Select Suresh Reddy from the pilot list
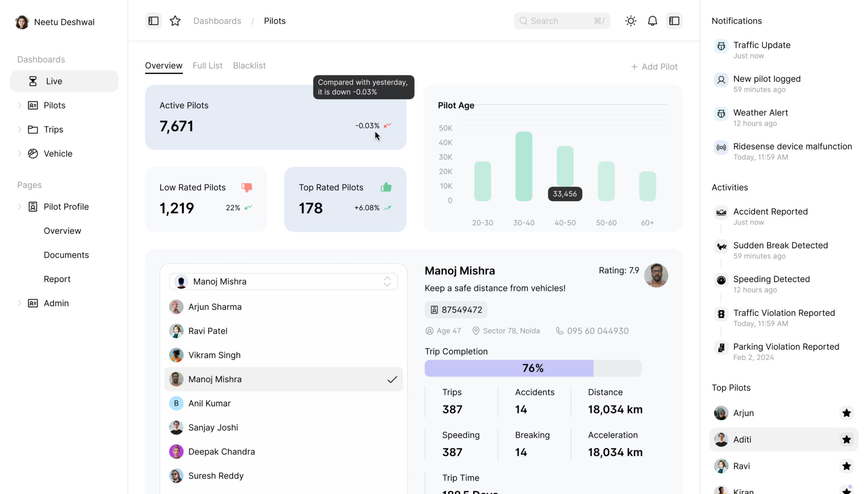The height and width of the screenshot is (494, 868). [283, 476]
